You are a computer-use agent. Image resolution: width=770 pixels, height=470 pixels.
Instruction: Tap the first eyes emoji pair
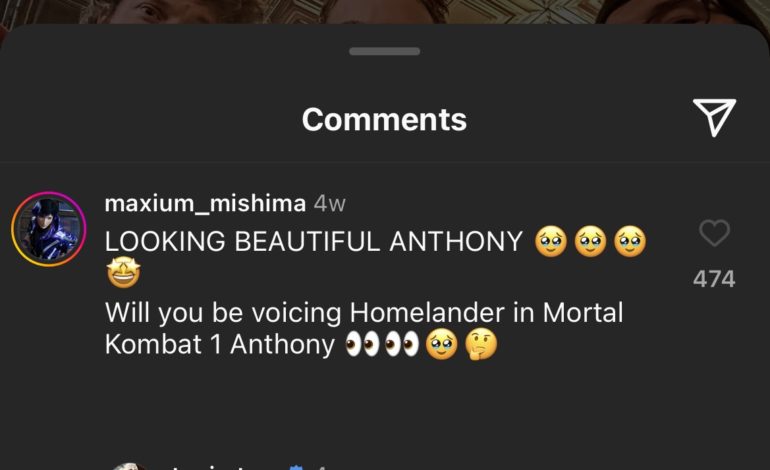tap(362, 344)
